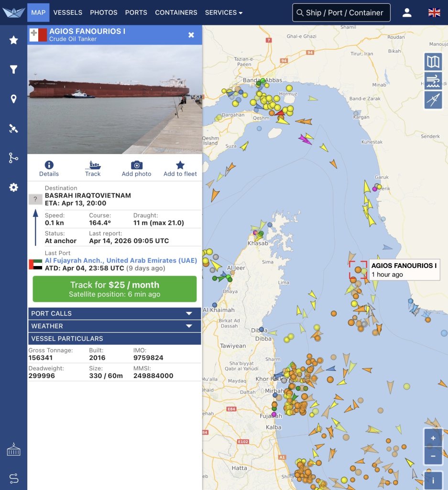Open the PORTS menu item
This screenshot has width=448, height=490.
[x=136, y=12]
